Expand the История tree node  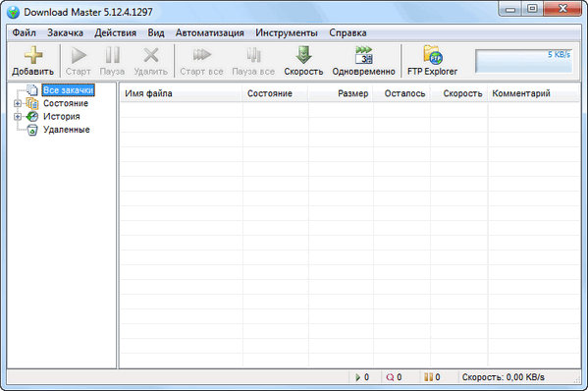click(18, 116)
